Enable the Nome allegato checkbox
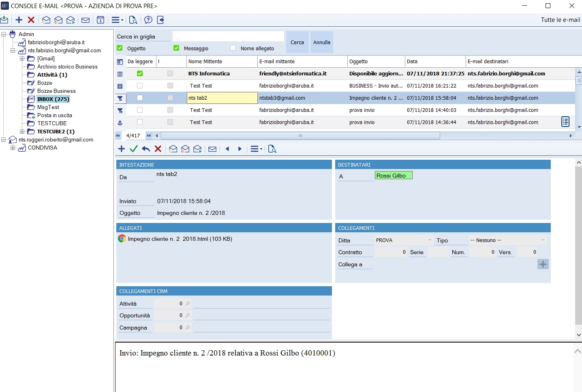The image size is (582, 392). click(x=233, y=48)
